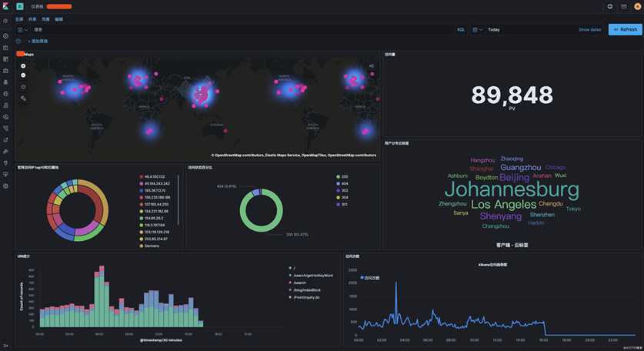Click the add filter link

[x=38, y=41]
